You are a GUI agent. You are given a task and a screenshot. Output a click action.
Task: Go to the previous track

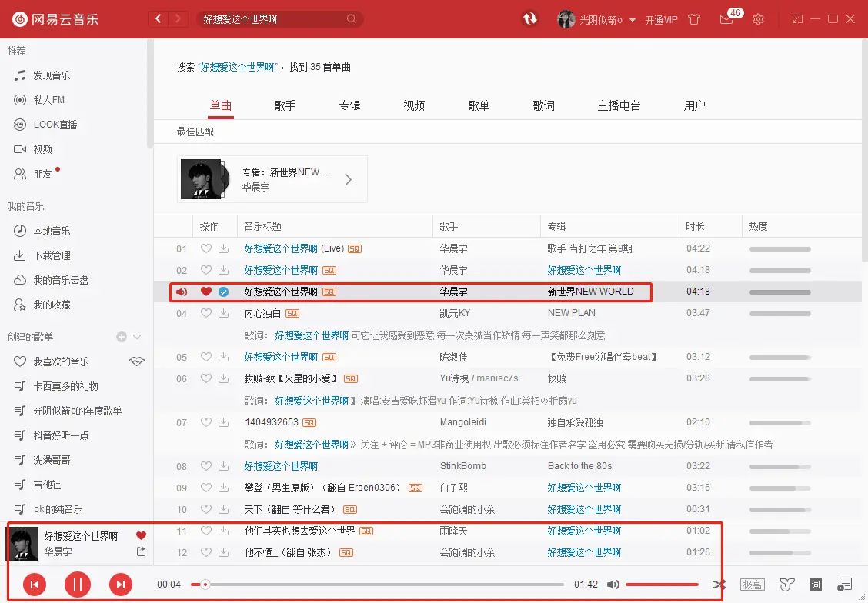click(35, 585)
